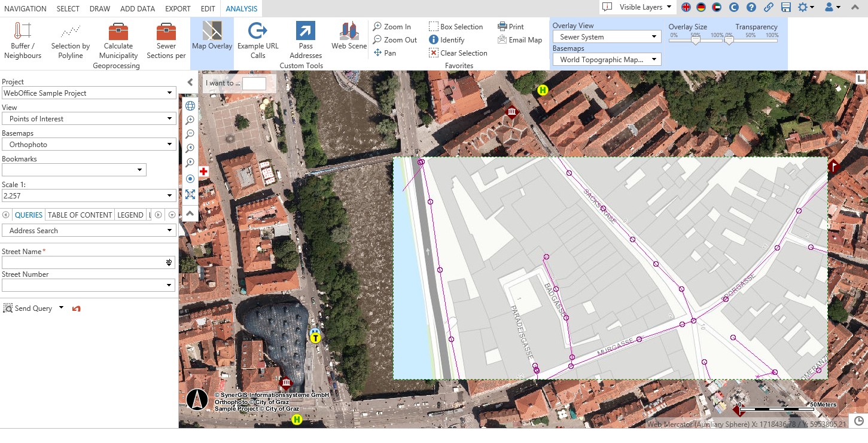Open the settings gear menu
This screenshot has height=443, width=868.
pyautogui.click(x=802, y=8)
